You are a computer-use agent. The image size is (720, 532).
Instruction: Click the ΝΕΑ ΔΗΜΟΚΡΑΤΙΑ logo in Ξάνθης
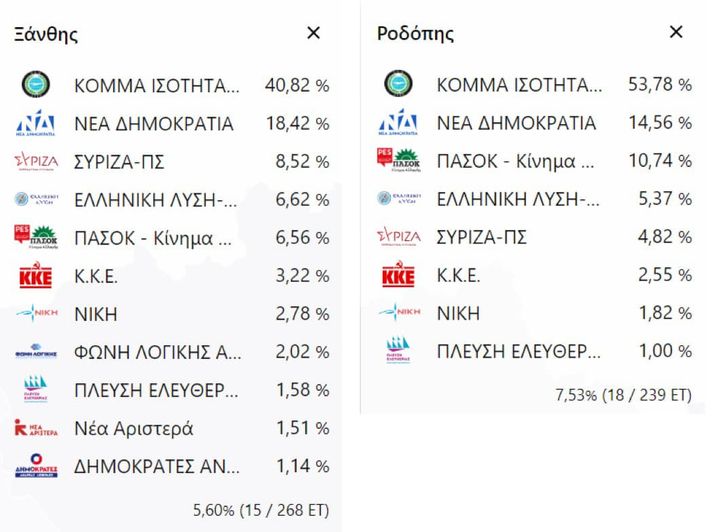(x=36, y=123)
